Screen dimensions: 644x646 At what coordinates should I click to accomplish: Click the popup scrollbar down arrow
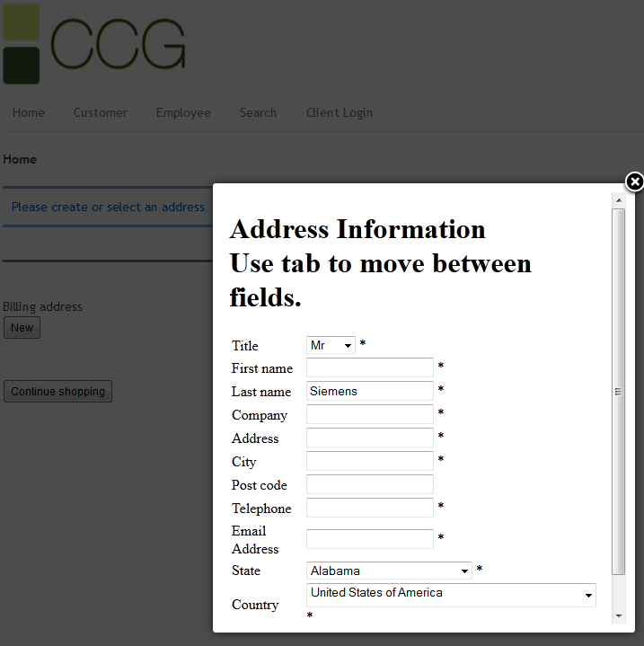tap(619, 616)
